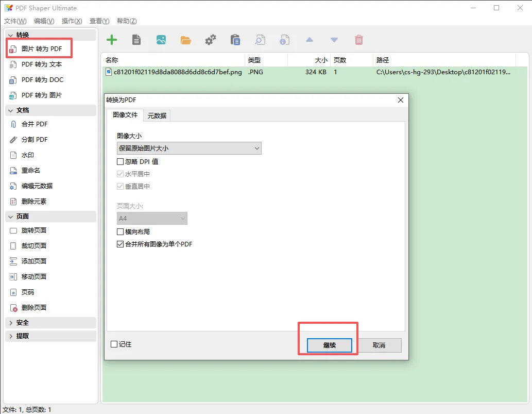
Task: Click the 编辑元数据 icon
Action: [13, 186]
